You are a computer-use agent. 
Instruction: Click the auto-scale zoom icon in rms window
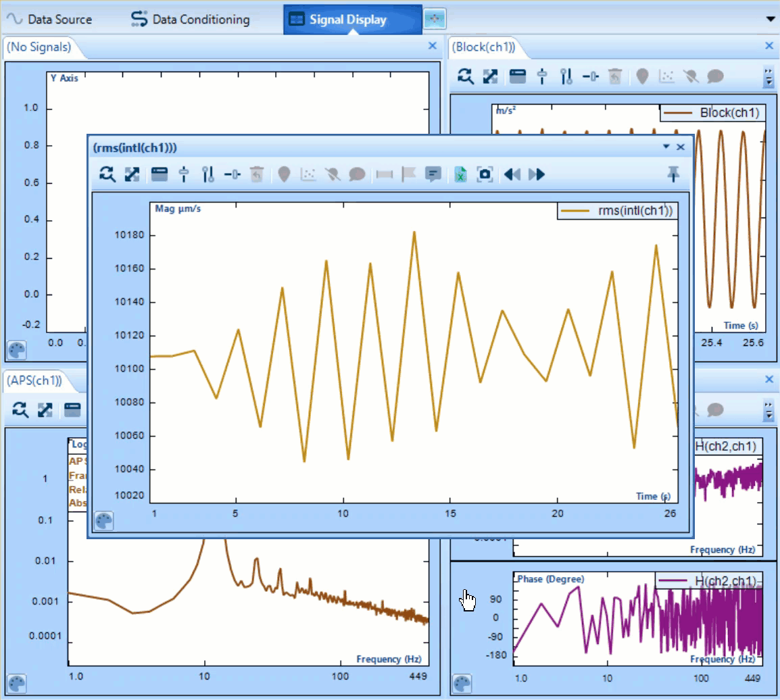107,174
